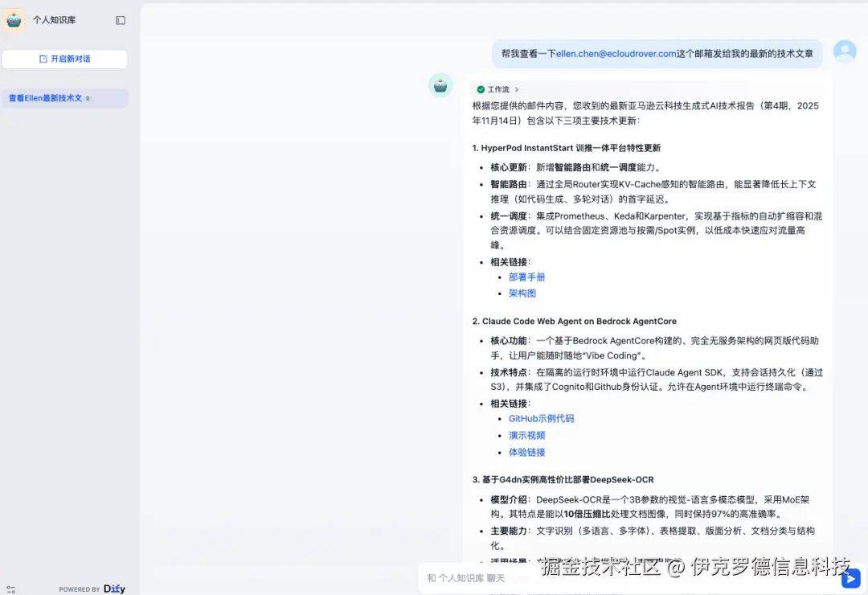Viewport: 868px width, 595px height.
Task: Click the Dify logo in Powered by
Action: 114,589
